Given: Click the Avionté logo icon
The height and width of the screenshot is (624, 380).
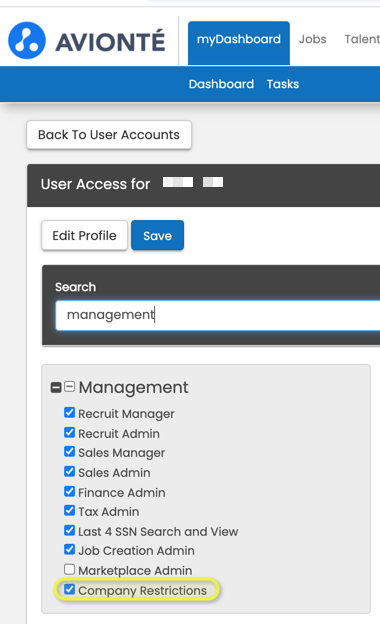Looking at the screenshot, I should 27,41.
